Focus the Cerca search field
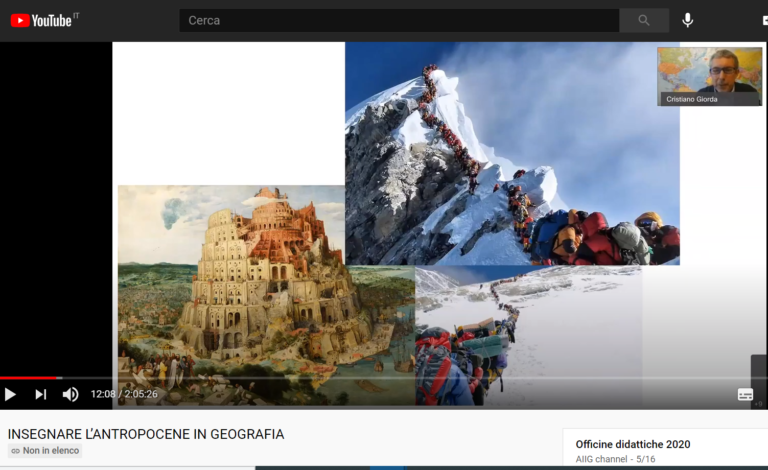The width and height of the screenshot is (768, 470). click(x=399, y=20)
